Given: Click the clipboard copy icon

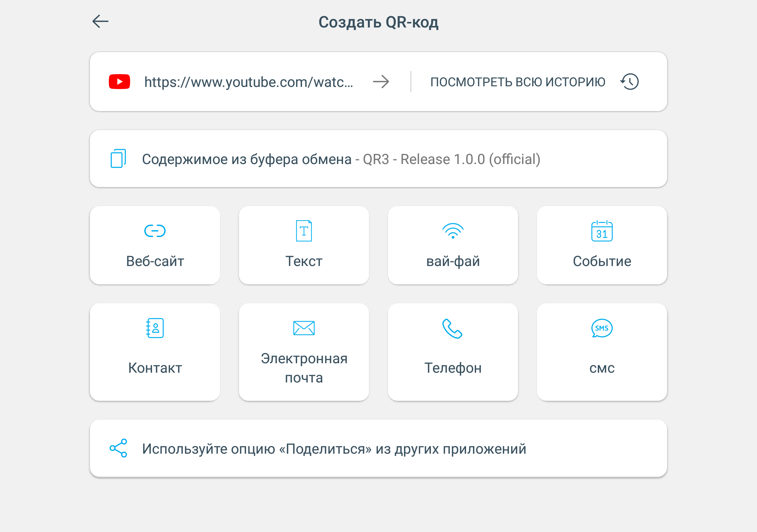Looking at the screenshot, I should (x=118, y=158).
